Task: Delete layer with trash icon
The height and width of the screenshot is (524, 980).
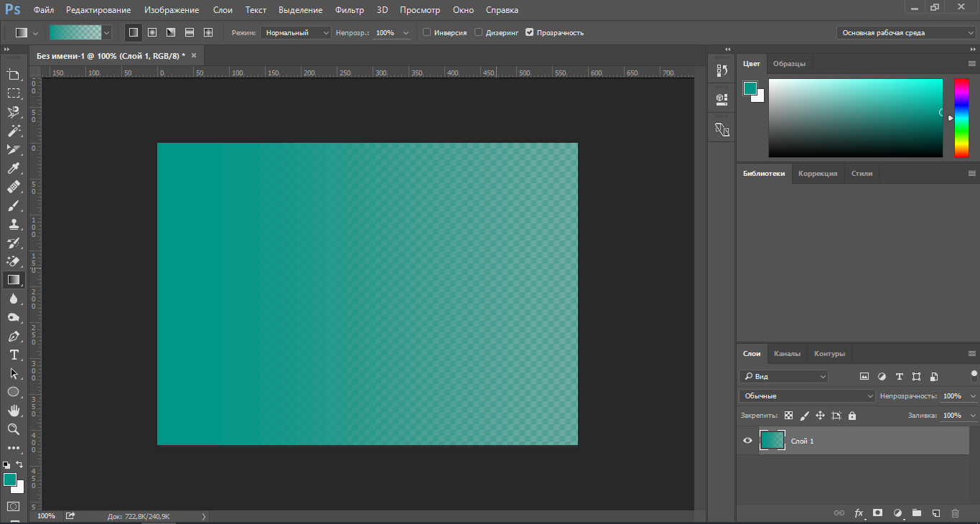Action: click(x=955, y=513)
